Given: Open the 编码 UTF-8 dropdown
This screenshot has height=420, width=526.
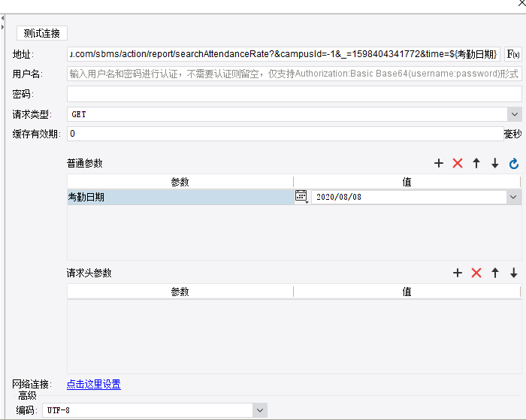Looking at the screenshot, I should pos(260,410).
